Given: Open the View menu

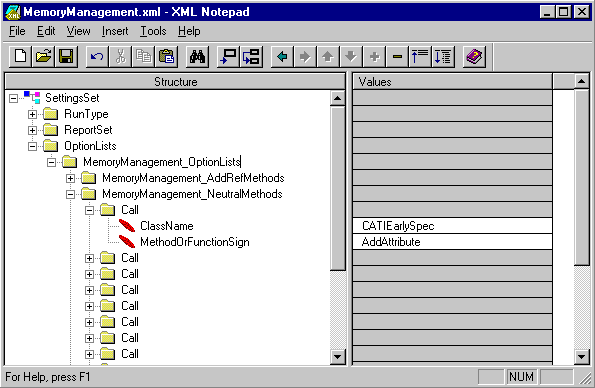Looking at the screenshot, I should click(79, 31).
